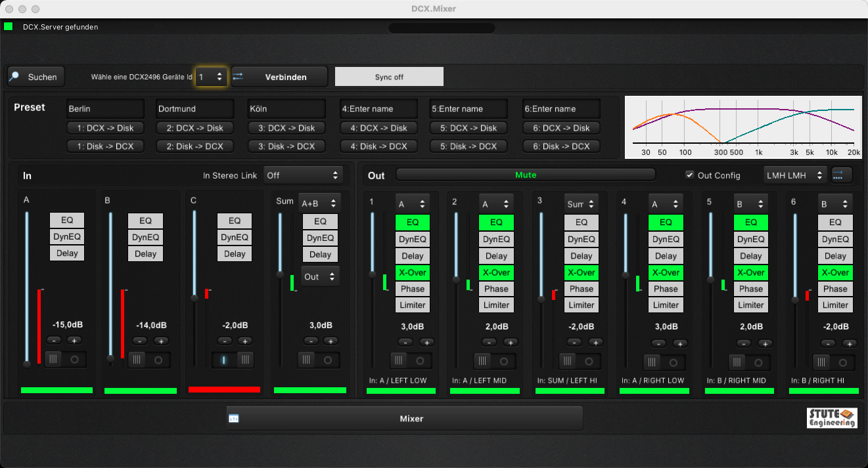Decrease output 4 gain with minus button
Screen dimensions: 868x468
(659, 343)
